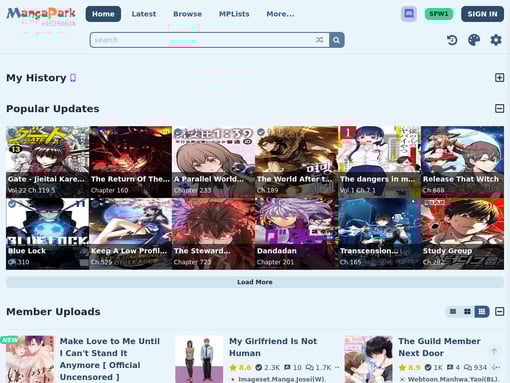Open the color theme palette icon
This screenshot has width=510, height=383.
tap(474, 40)
